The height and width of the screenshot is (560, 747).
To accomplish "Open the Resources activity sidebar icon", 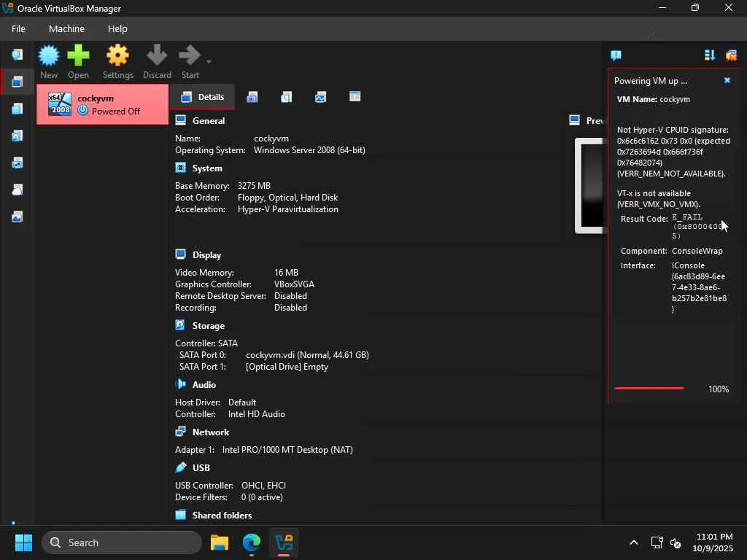I will 18,217.
